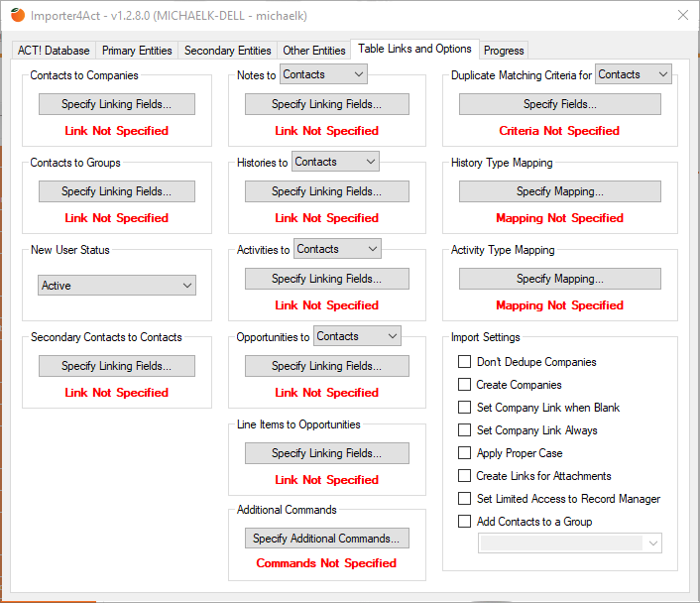Specify mapping for Activity Type Mapping
The image size is (700, 603).
coord(560,279)
